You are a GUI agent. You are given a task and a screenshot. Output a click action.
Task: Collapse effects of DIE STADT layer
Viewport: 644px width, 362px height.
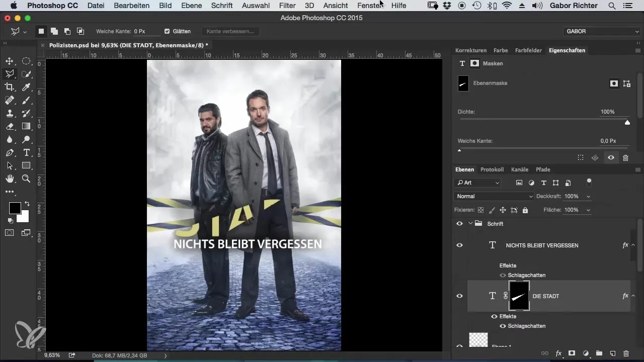click(x=632, y=296)
